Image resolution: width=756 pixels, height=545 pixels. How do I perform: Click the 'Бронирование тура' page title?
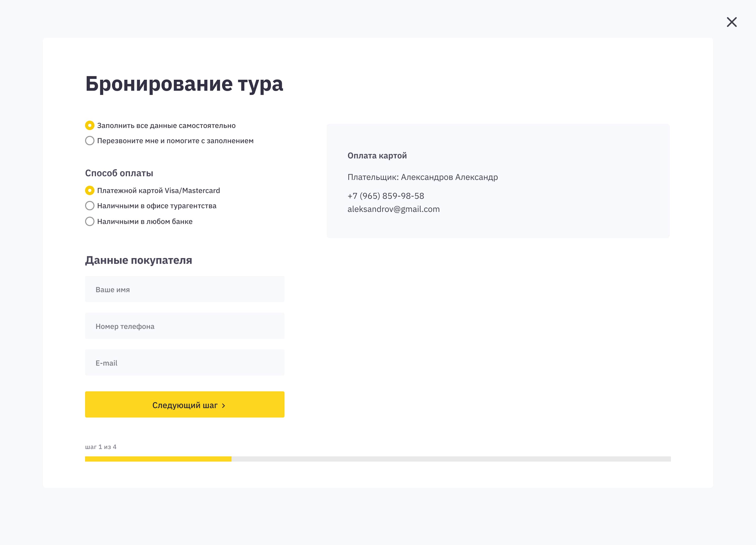[x=184, y=84]
